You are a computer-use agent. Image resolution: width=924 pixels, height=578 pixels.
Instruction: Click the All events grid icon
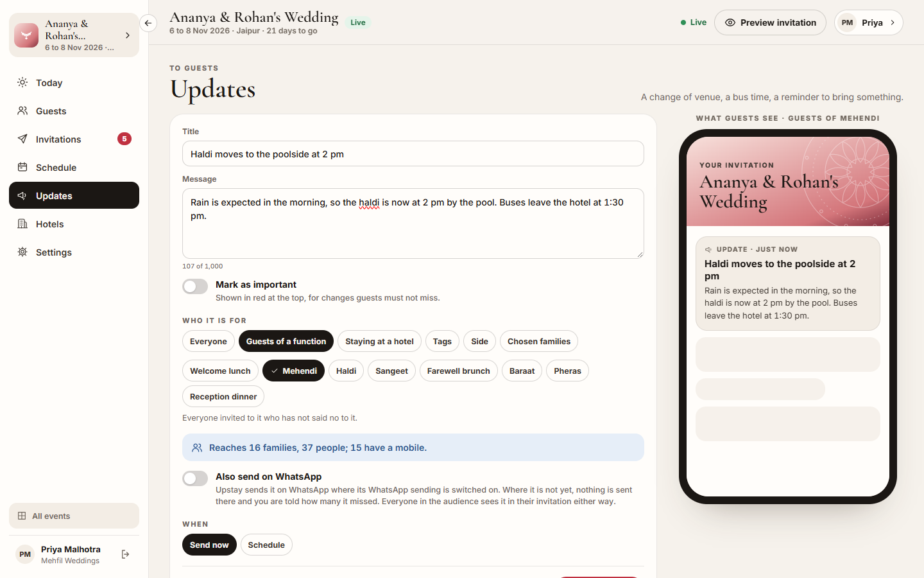click(x=22, y=516)
